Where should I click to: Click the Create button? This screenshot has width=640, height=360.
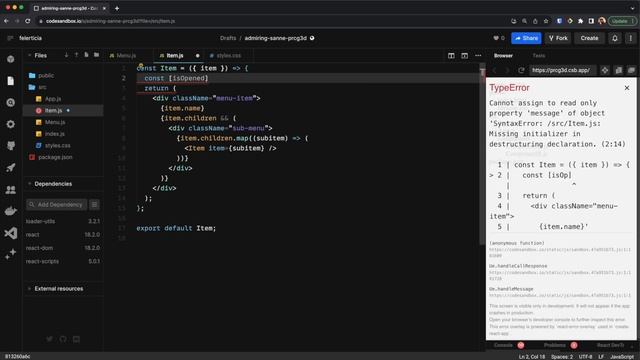tap(589, 38)
